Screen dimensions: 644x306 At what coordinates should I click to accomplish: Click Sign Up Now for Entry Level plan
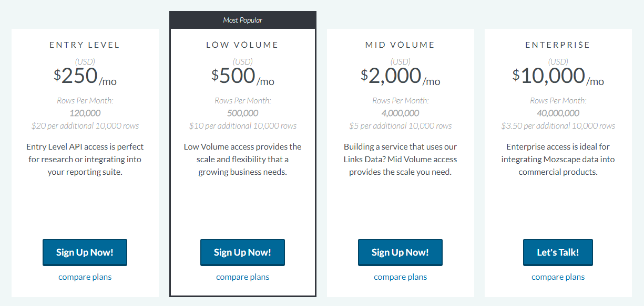click(x=85, y=252)
